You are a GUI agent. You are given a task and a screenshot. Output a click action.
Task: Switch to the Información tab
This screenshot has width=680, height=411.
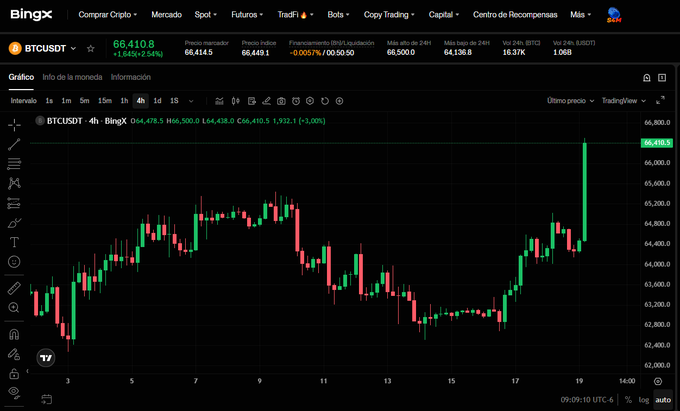point(131,77)
